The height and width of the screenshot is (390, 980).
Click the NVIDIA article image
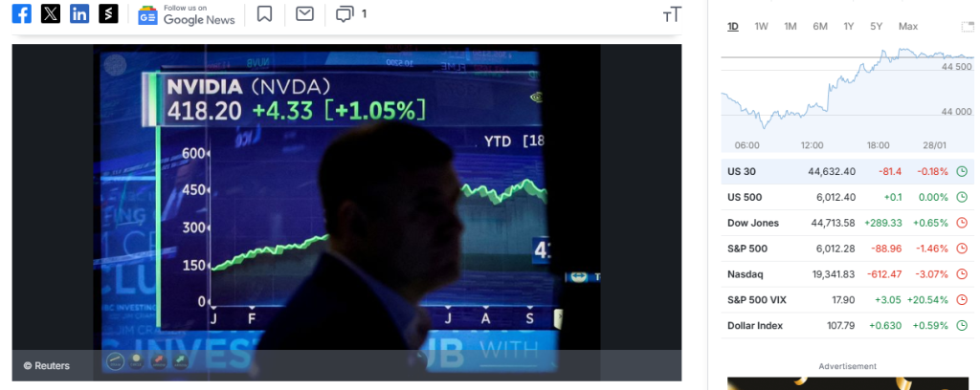346,212
